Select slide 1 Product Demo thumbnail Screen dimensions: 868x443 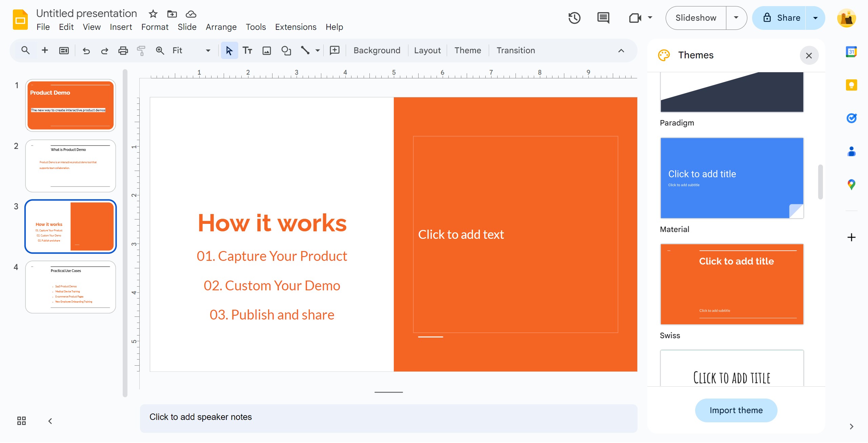pos(70,105)
